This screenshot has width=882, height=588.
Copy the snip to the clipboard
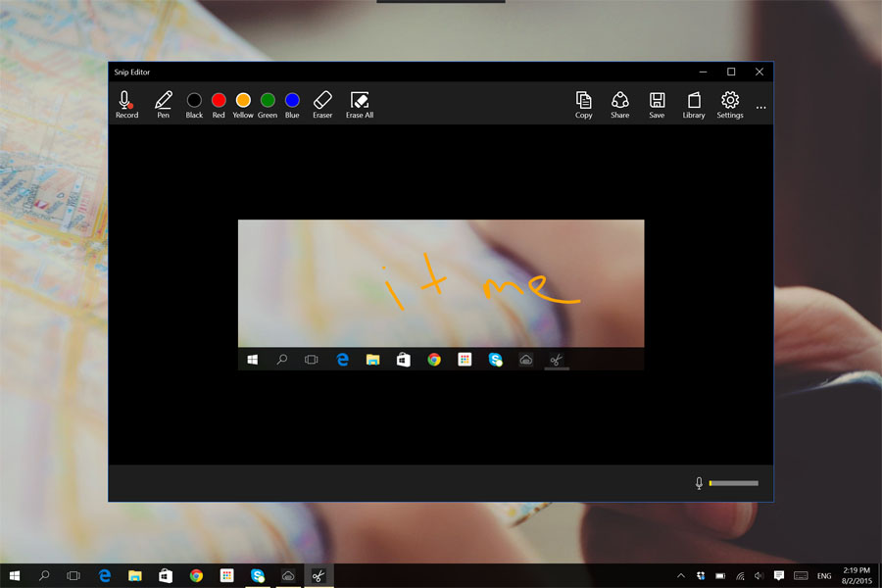583,103
